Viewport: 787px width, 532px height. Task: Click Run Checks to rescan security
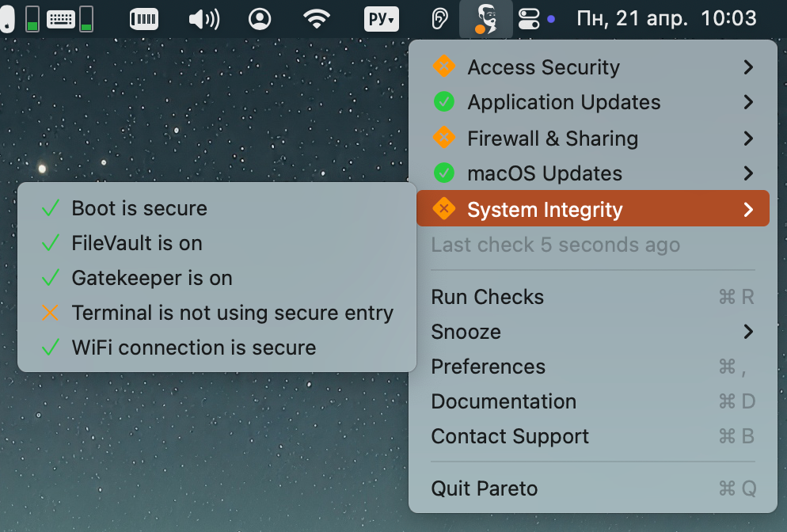click(x=487, y=297)
